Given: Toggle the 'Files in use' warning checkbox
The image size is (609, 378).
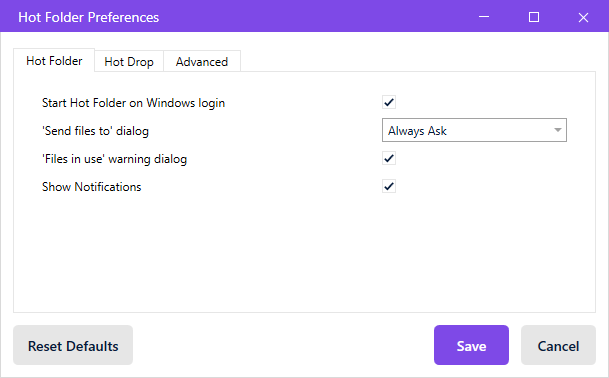Looking at the screenshot, I should tap(389, 158).
